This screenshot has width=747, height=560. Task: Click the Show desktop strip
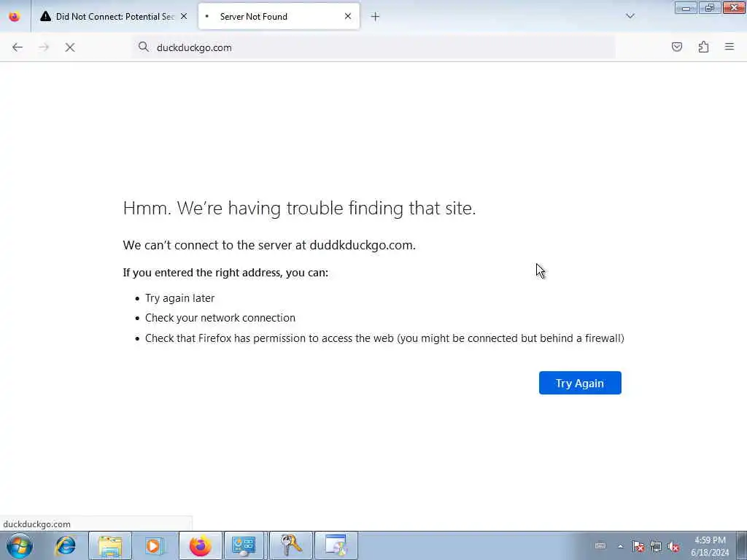tap(742, 545)
